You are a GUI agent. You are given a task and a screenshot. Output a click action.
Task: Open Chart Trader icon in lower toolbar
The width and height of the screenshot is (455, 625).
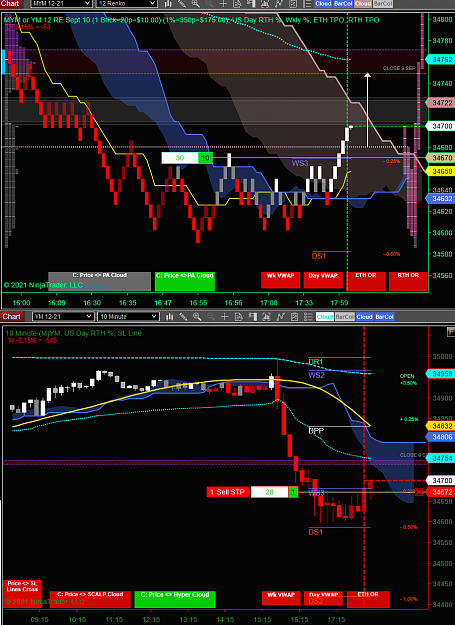click(x=253, y=316)
